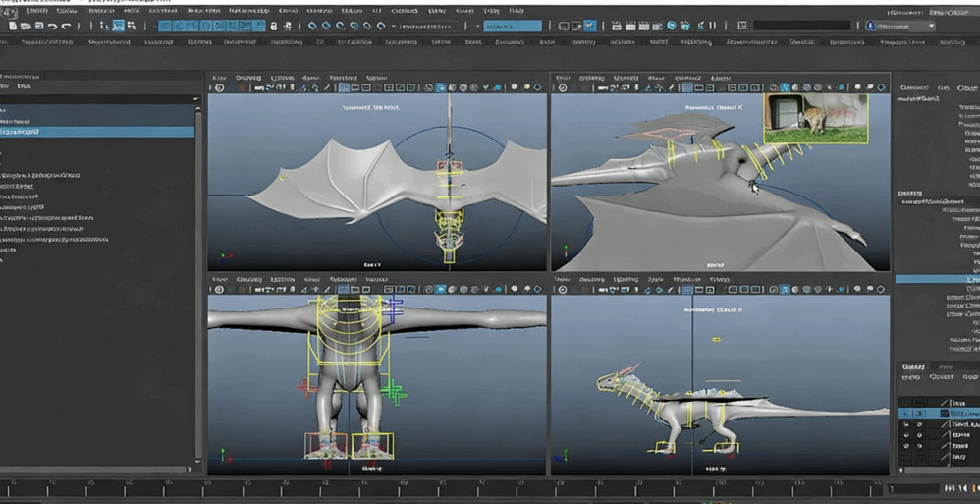The width and height of the screenshot is (980, 504).
Task: Toggle the highlighted shading icon in top-left viewport toolbar
Action: click(440, 88)
